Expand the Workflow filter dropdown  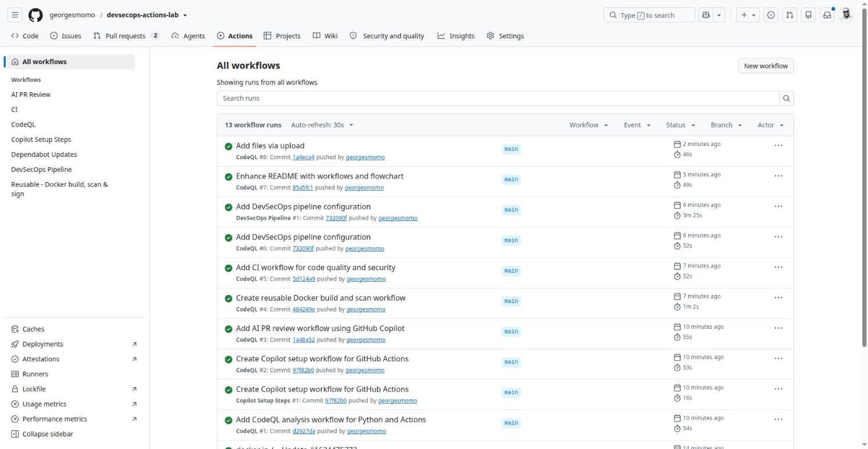[588, 125]
